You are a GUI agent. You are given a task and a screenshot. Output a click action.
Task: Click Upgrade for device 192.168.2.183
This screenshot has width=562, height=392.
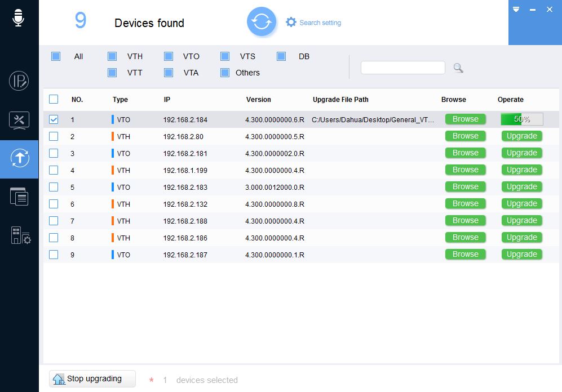tap(521, 186)
